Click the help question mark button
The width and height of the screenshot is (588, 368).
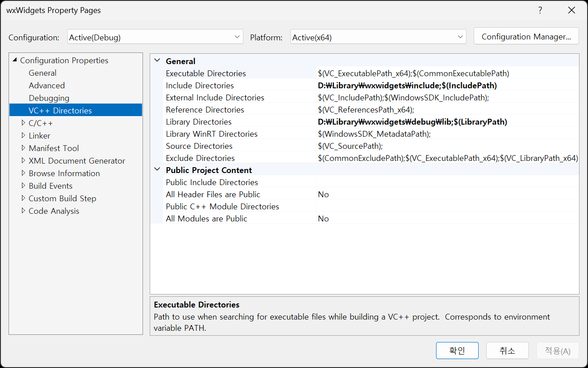540,10
